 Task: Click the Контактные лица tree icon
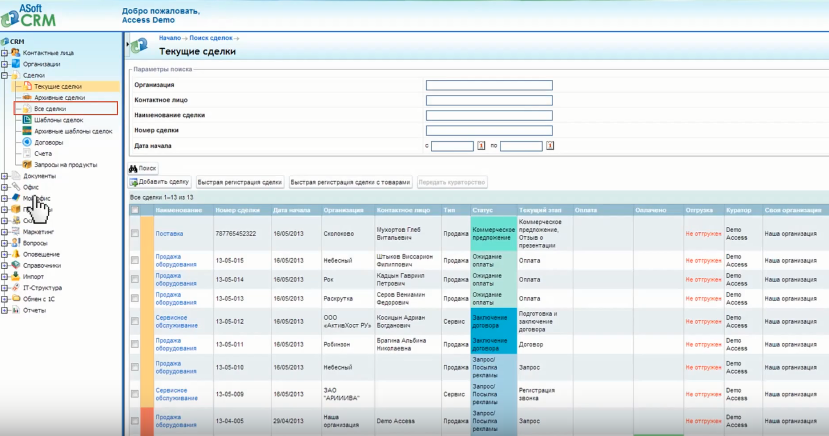[x=16, y=53]
